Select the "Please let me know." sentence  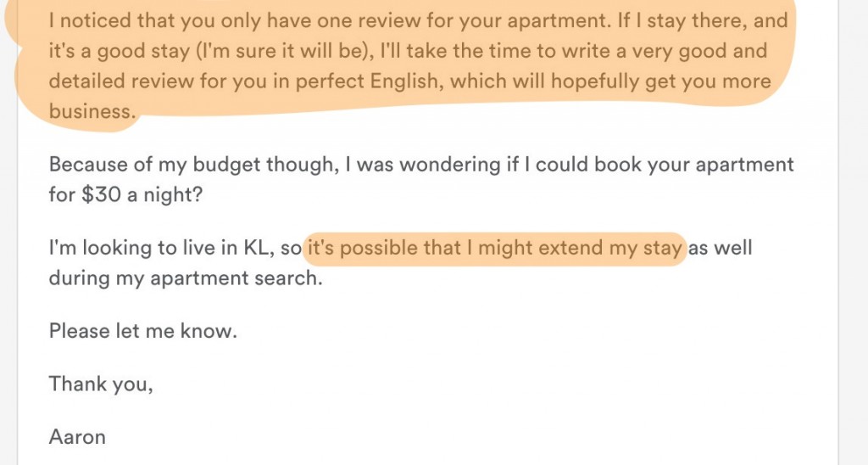pyautogui.click(x=142, y=331)
